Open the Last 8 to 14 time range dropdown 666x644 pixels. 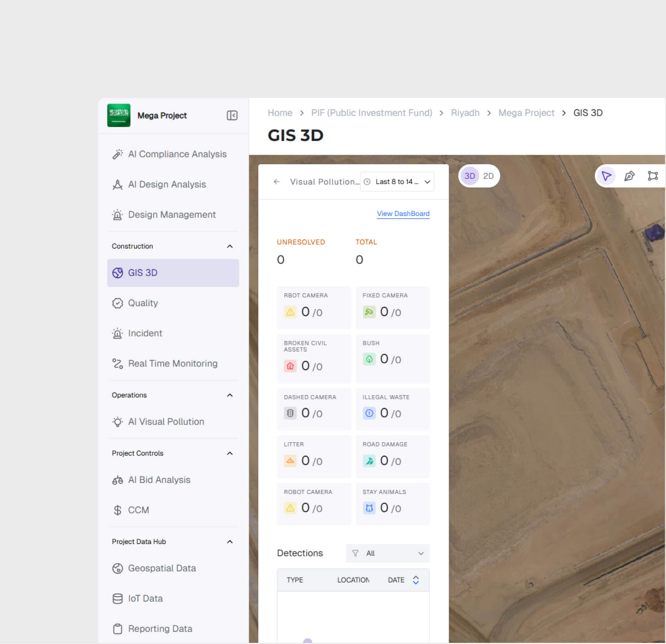point(397,181)
